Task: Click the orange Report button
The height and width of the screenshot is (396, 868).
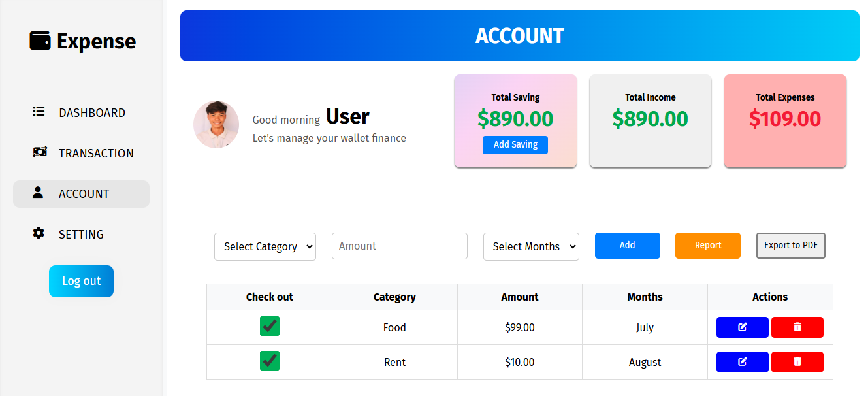Action: [x=707, y=246]
